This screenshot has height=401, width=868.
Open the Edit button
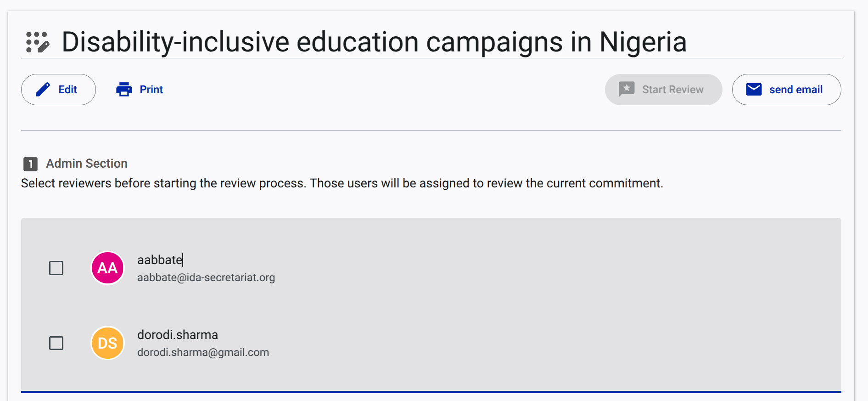(x=58, y=90)
